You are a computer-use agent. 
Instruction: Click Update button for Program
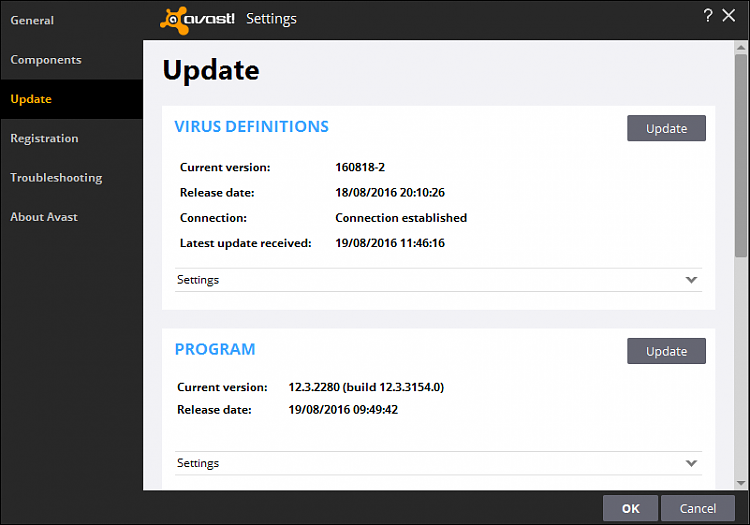[x=666, y=351]
